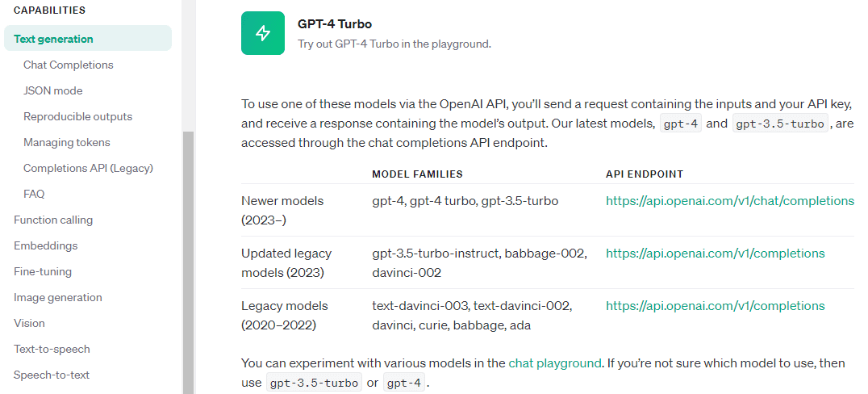Open the updated legacy models completions URL
This screenshot has width=868, height=394.
tap(715, 254)
